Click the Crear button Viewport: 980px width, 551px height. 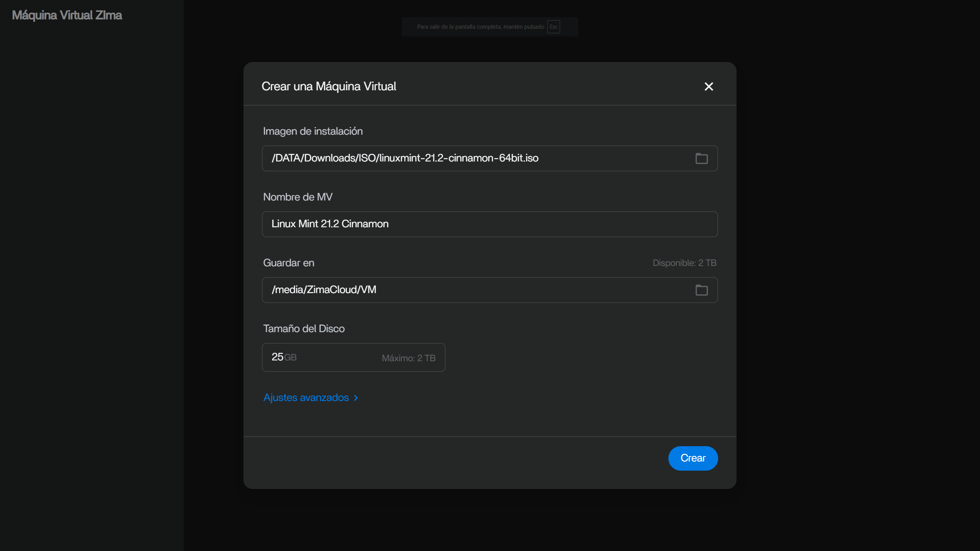tap(693, 458)
